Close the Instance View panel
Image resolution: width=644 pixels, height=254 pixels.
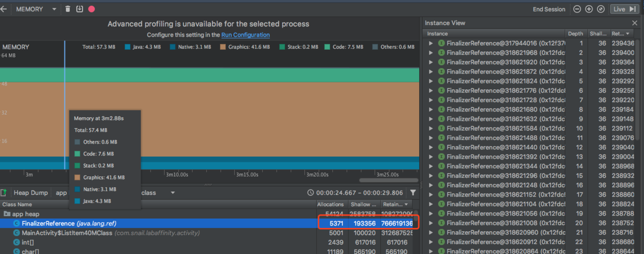[634, 23]
